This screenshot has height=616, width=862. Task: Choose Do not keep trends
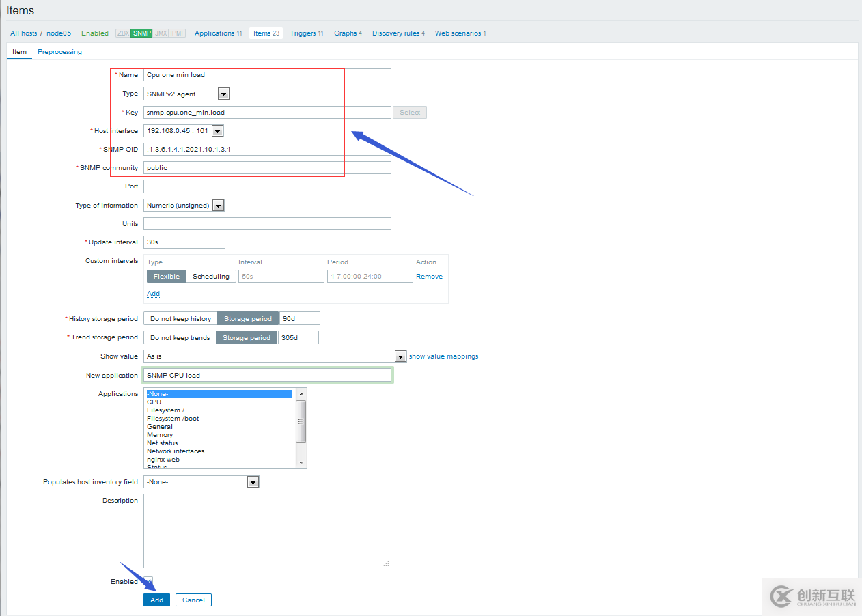(x=180, y=337)
